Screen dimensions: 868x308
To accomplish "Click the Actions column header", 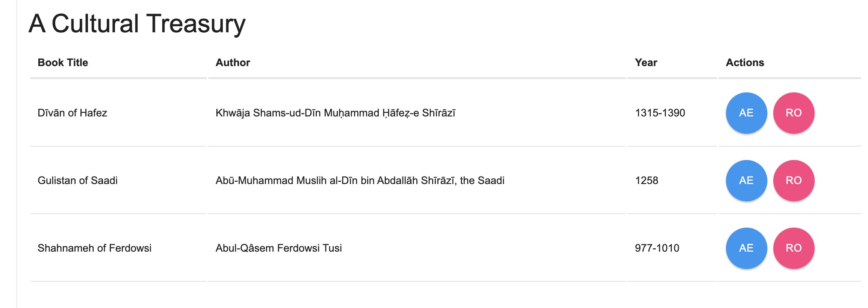I will pos(745,62).
